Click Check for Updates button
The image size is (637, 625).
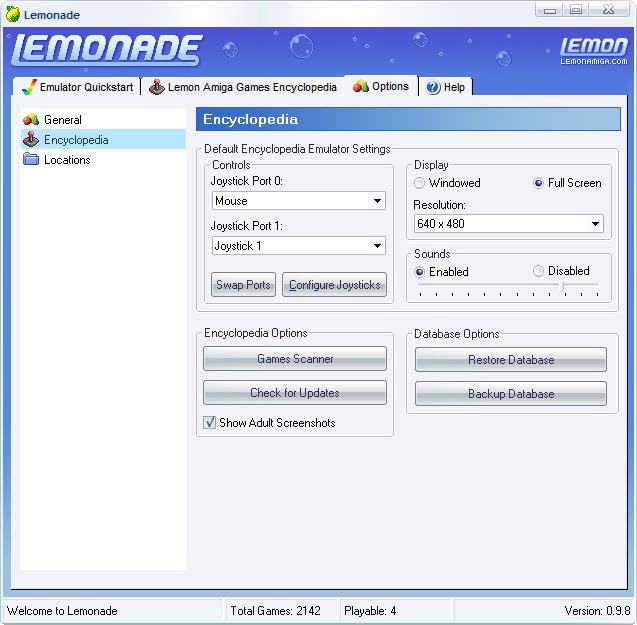(295, 393)
